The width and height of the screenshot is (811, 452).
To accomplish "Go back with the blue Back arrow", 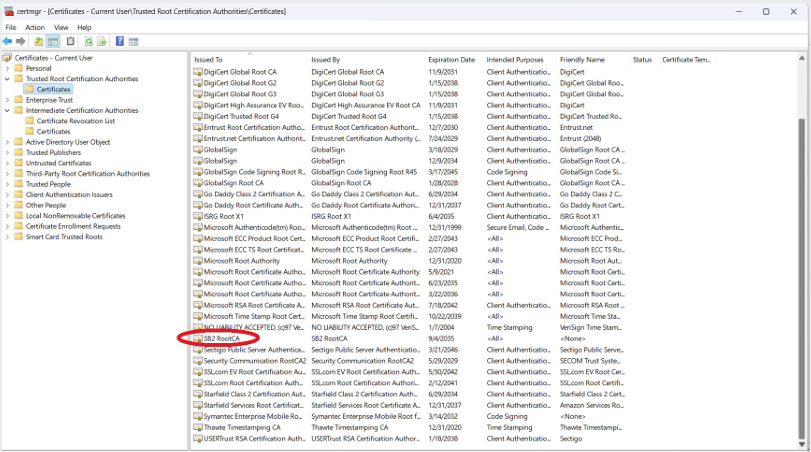I will [x=7, y=41].
